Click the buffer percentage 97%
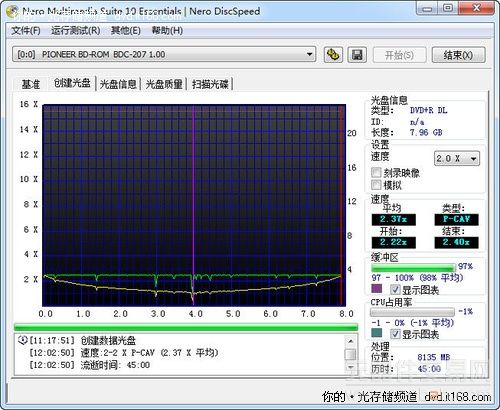Image resolution: width=500 pixels, height=410 pixels. click(465, 266)
